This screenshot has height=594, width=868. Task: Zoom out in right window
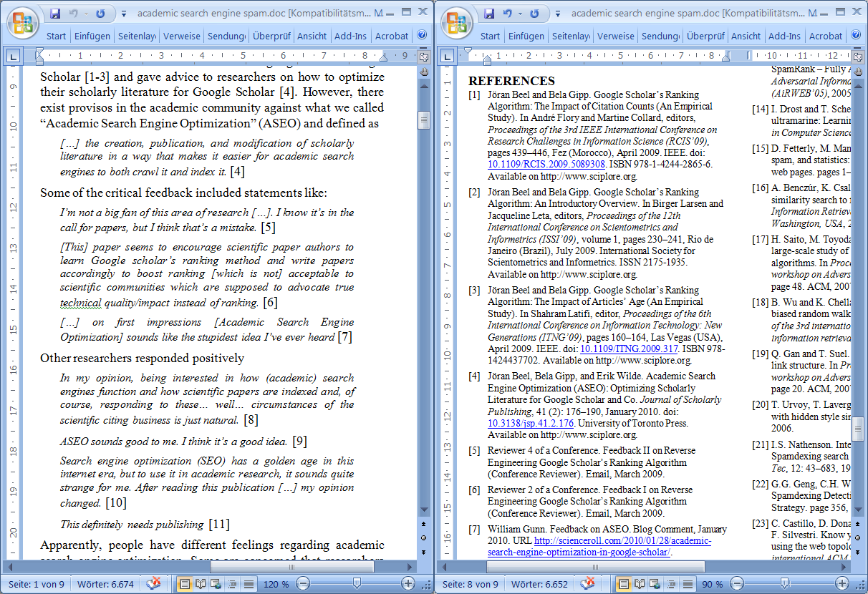click(737, 584)
